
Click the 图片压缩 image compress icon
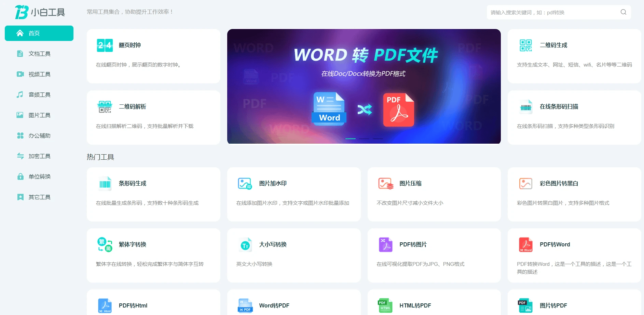coord(386,184)
